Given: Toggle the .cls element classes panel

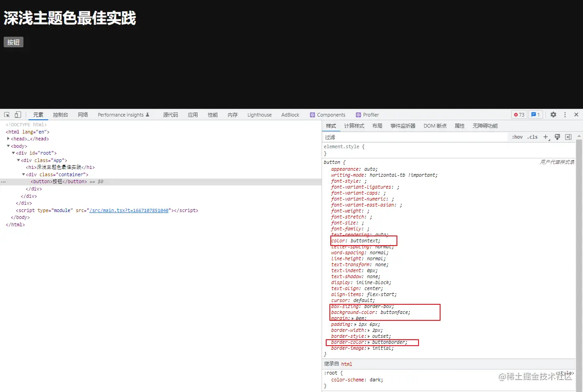Looking at the screenshot, I should click(x=532, y=137).
